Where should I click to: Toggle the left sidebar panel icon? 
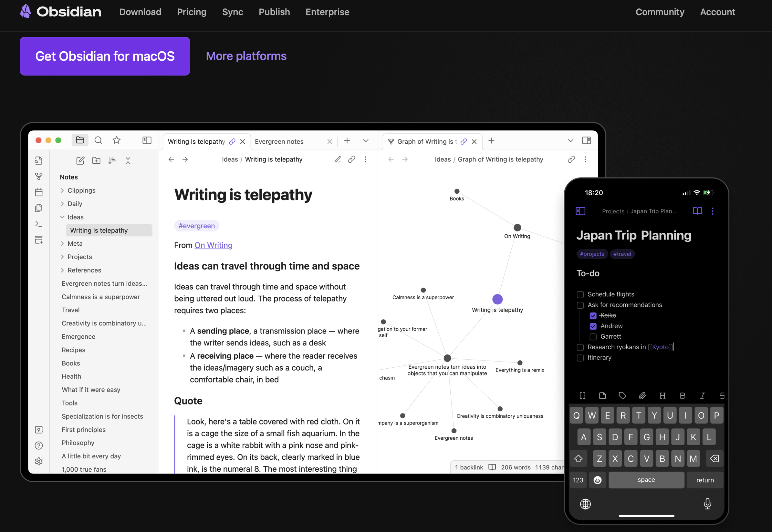pos(147,140)
